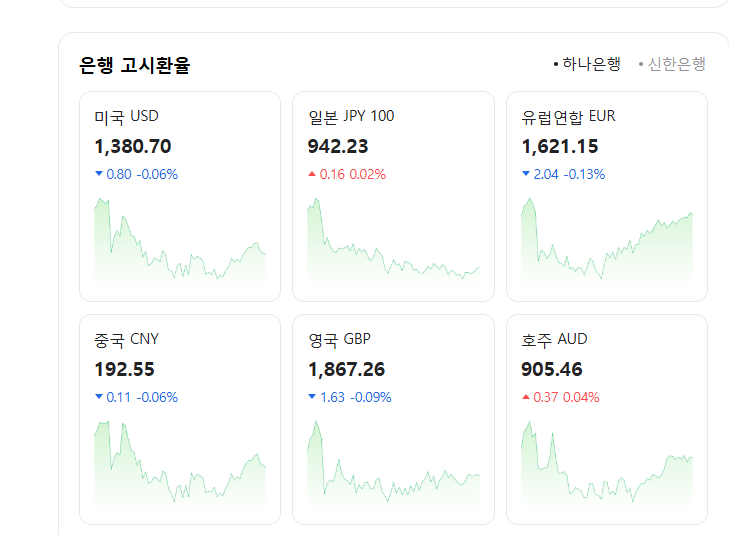Click the GBP price 1,867.26

pos(346,369)
